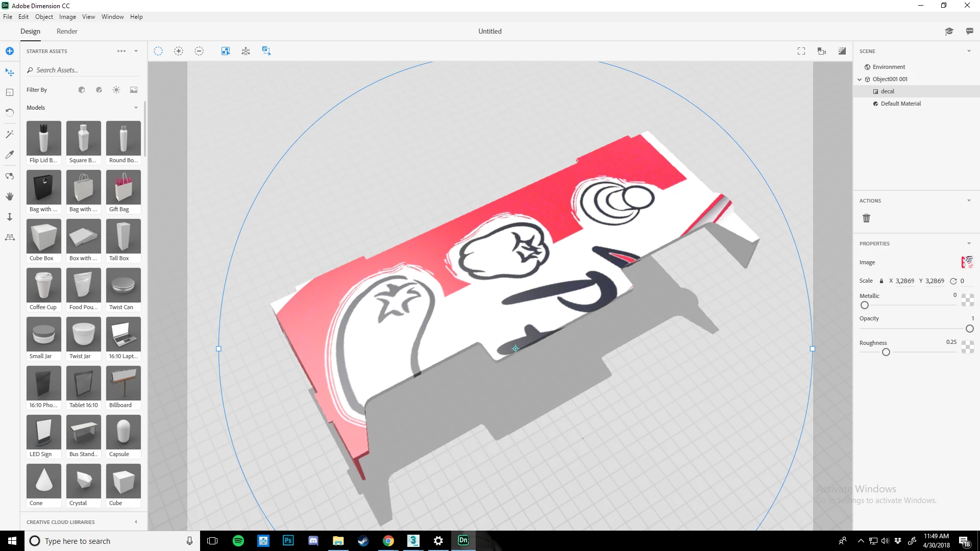Viewport: 980px width, 551px height.
Task: Switch to the Render tab
Action: (67, 31)
